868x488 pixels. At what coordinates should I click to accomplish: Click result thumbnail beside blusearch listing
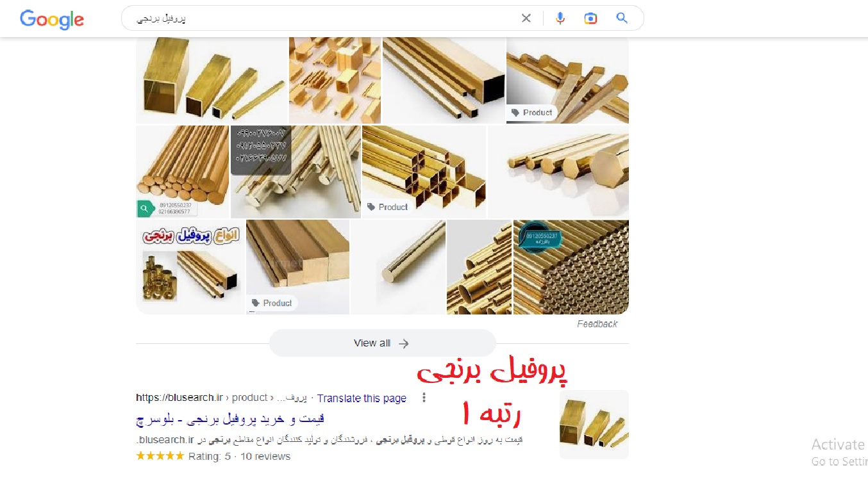pos(594,425)
